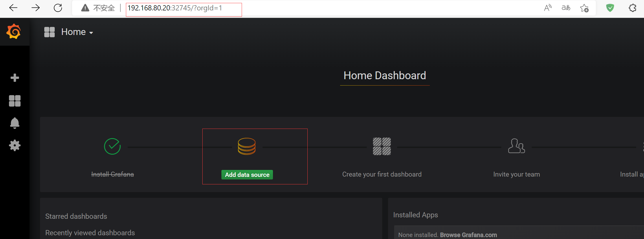Expand the Home dashboard dropdown
The width and height of the screenshot is (644, 239).
point(77,32)
